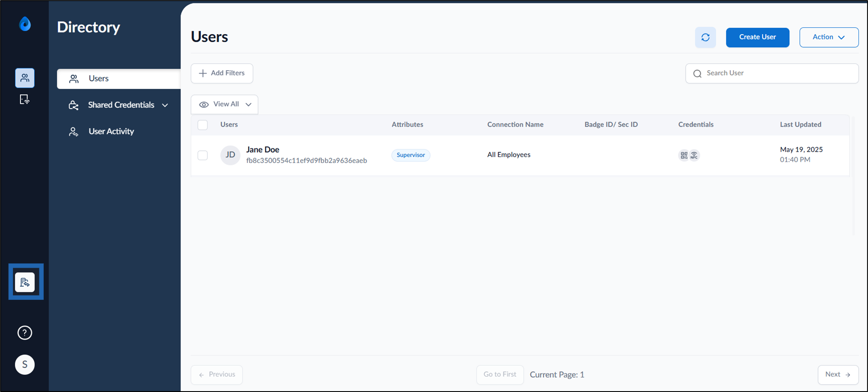This screenshot has width=868, height=392.
Task: Open the Action dropdown
Action: point(829,37)
